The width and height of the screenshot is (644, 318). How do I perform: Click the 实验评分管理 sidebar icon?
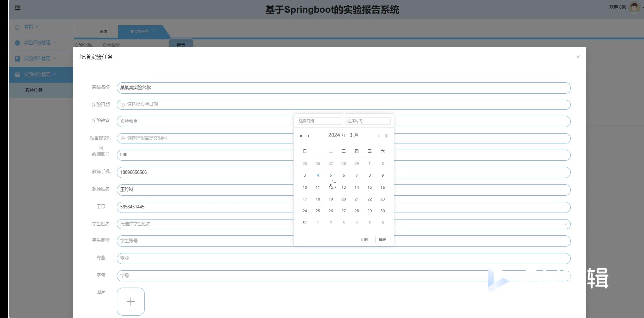tap(17, 43)
